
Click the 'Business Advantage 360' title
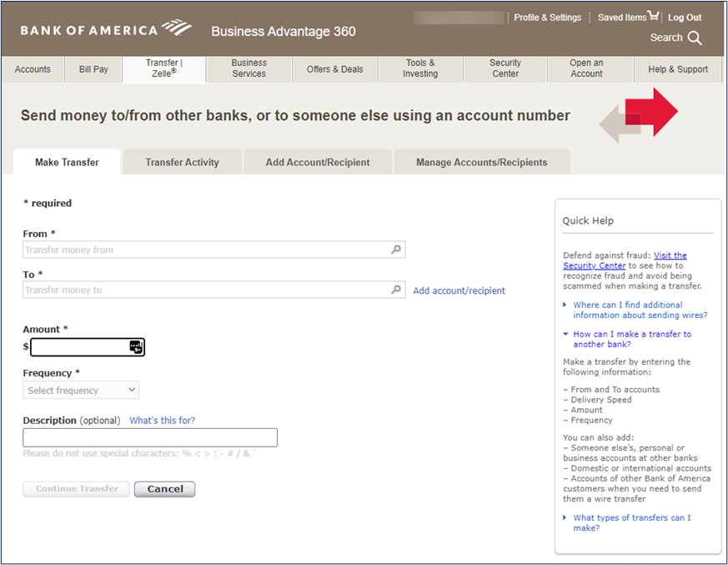pyautogui.click(x=284, y=32)
